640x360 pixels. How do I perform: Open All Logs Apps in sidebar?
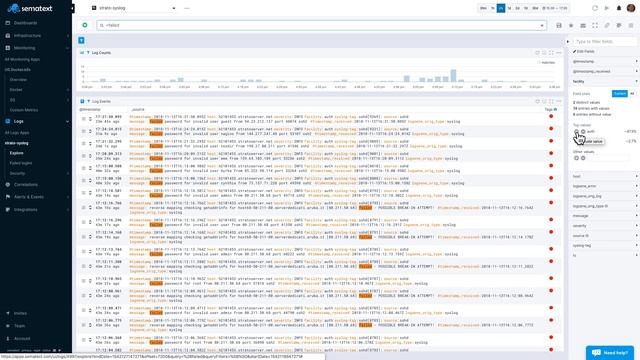pyautogui.click(x=17, y=133)
